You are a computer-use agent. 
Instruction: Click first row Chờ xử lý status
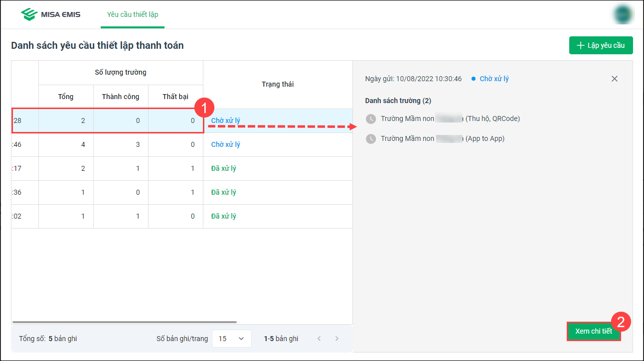click(226, 120)
